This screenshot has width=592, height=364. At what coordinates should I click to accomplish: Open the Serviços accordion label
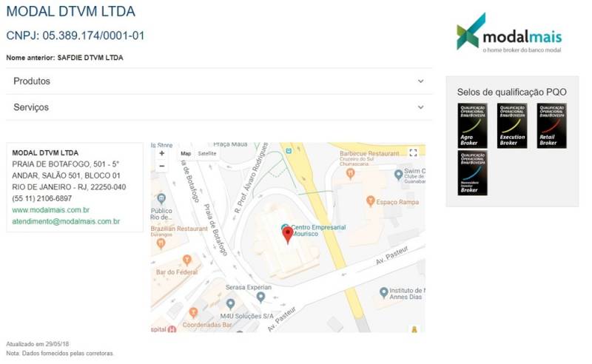(31, 107)
